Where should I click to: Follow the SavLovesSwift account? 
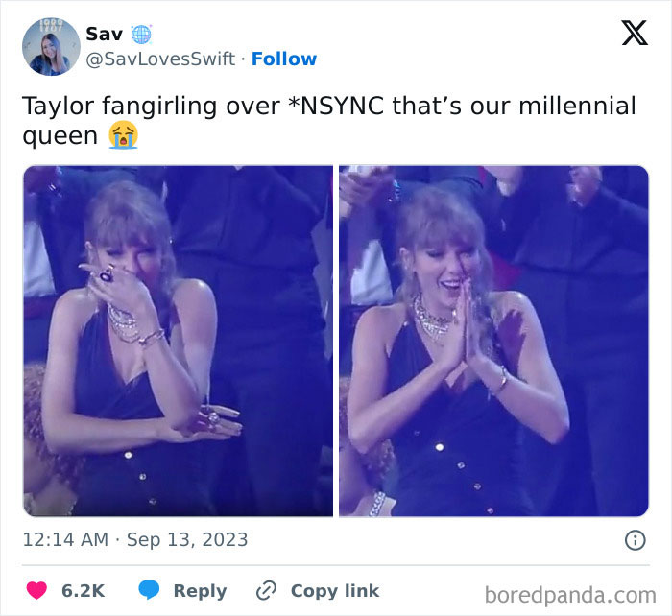point(284,59)
